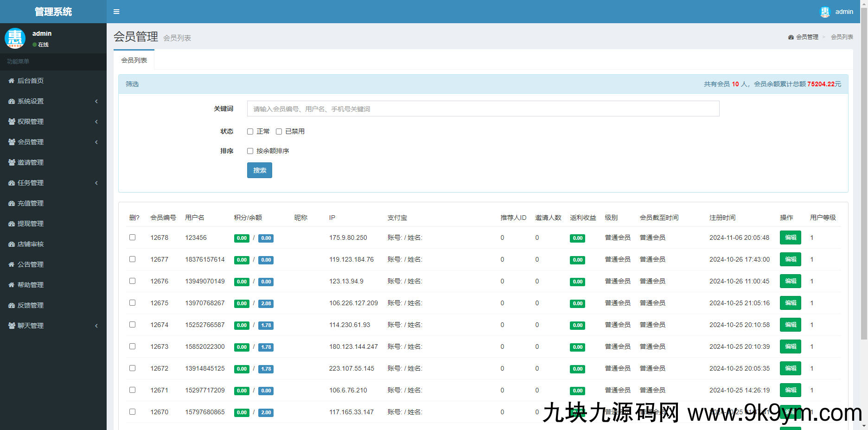Click the sidebar admin profile logo
The width and height of the screenshot is (868, 430).
click(x=15, y=38)
